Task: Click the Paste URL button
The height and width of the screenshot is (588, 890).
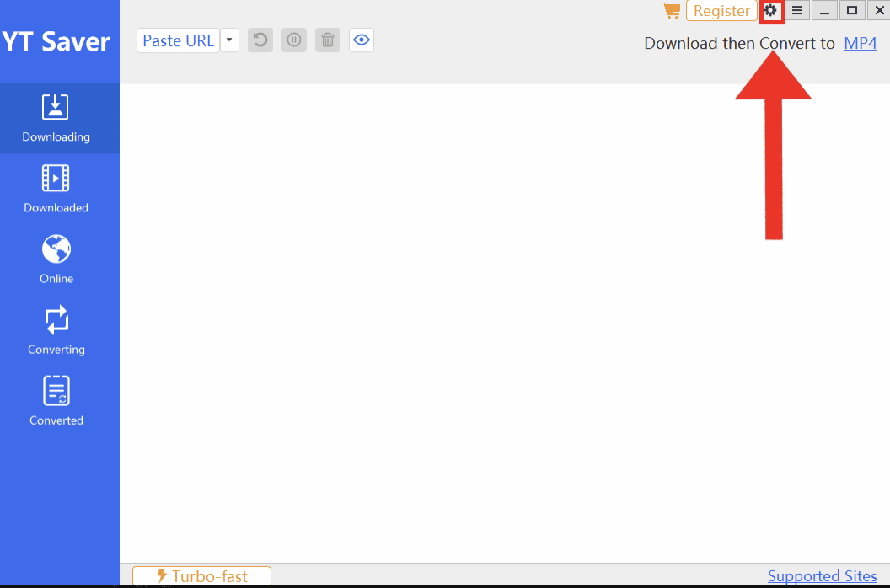Action: point(178,41)
